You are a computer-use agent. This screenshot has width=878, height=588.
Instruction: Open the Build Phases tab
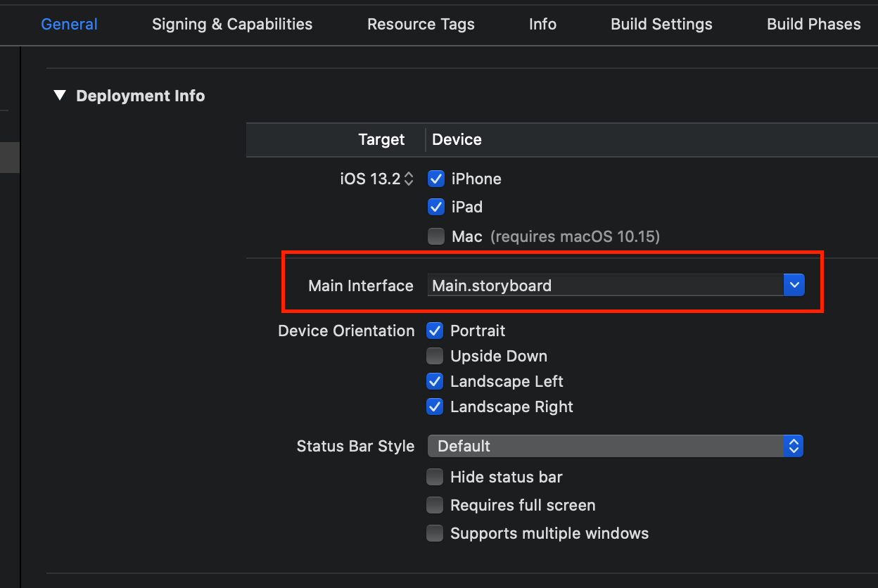point(813,24)
